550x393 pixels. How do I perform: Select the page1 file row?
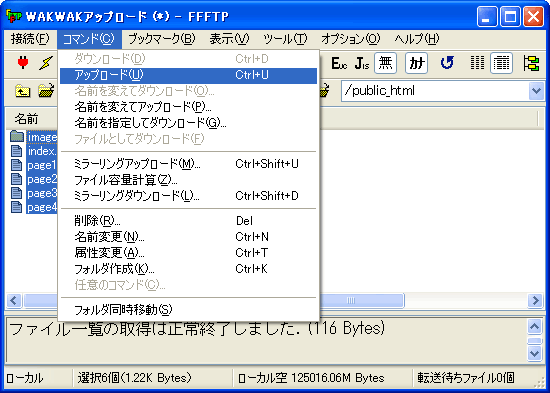coord(34,165)
